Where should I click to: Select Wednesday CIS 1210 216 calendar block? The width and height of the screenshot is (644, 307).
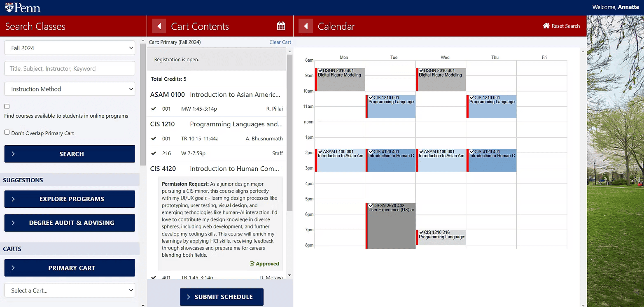(441, 237)
